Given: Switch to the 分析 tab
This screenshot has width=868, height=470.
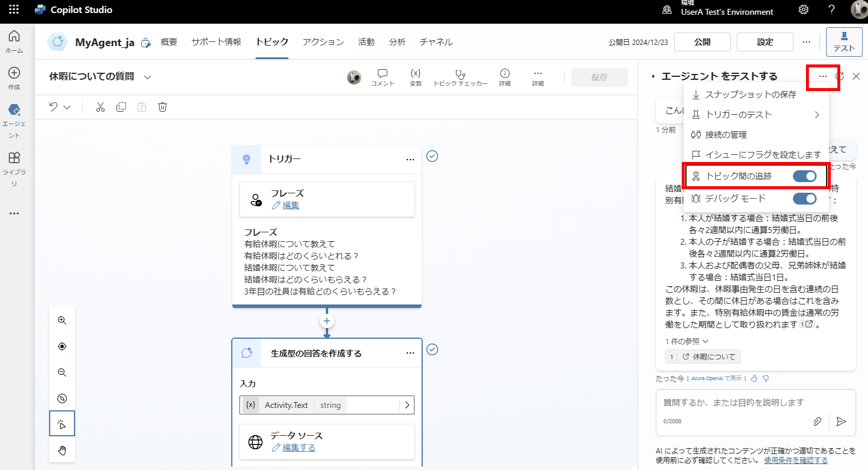Looking at the screenshot, I should [x=397, y=41].
